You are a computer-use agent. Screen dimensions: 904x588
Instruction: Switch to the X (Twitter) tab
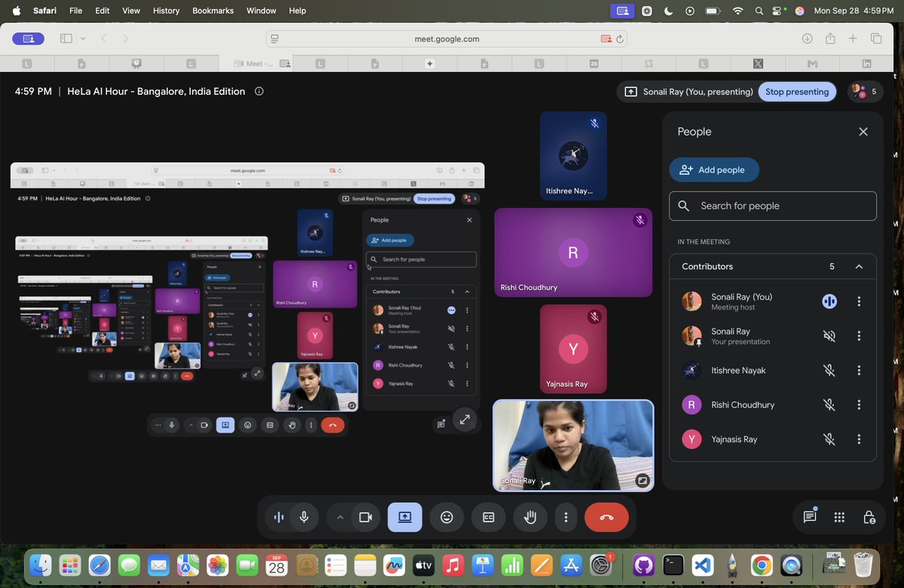pos(758,63)
